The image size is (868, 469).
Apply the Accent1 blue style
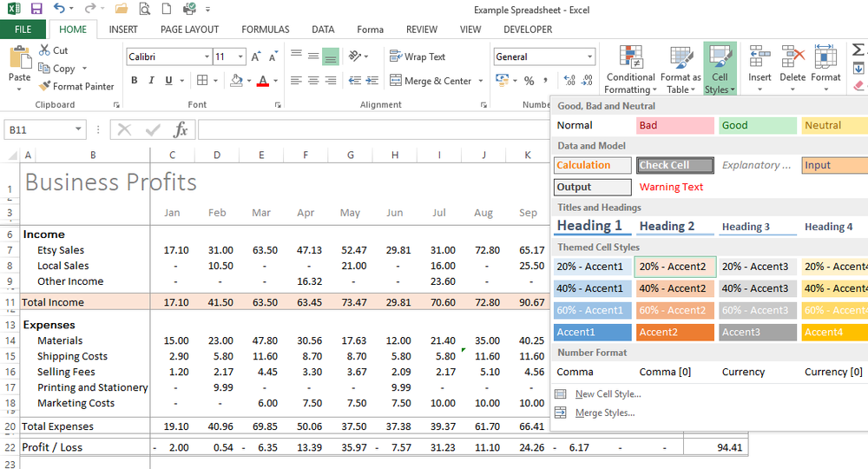point(592,333)
